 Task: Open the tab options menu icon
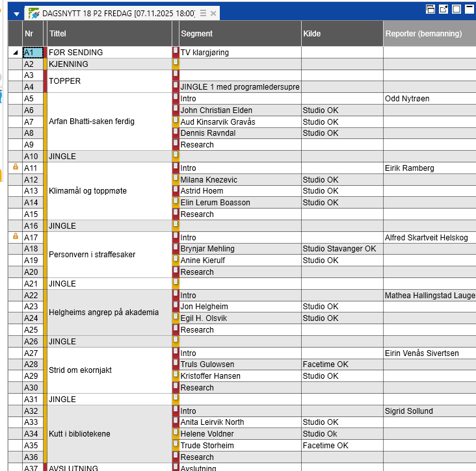click(203, 13)
